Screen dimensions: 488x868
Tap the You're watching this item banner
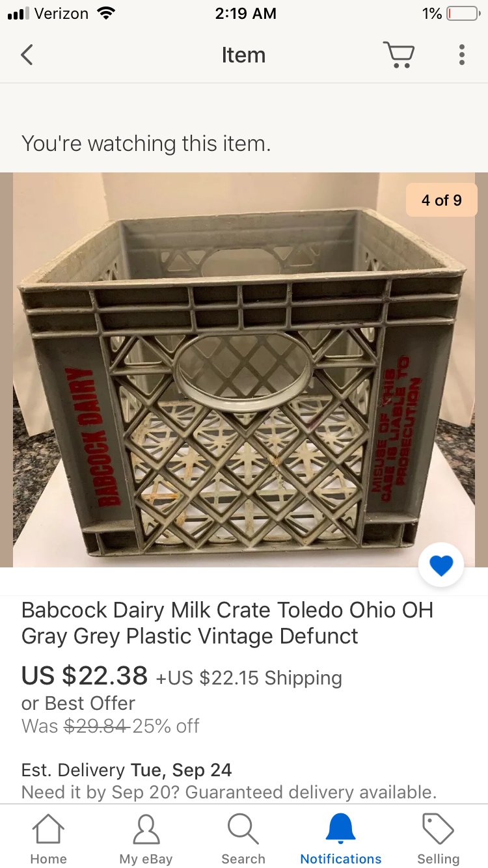[146, 143]
